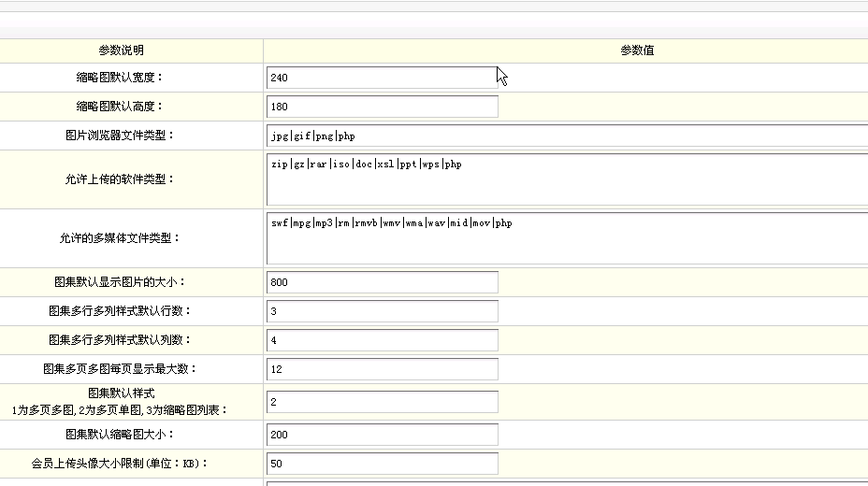Image resolution: width=868 pixels, height=486 pixels.
Task: Click the 参数值 column header
Action: [x=637, y=50]
